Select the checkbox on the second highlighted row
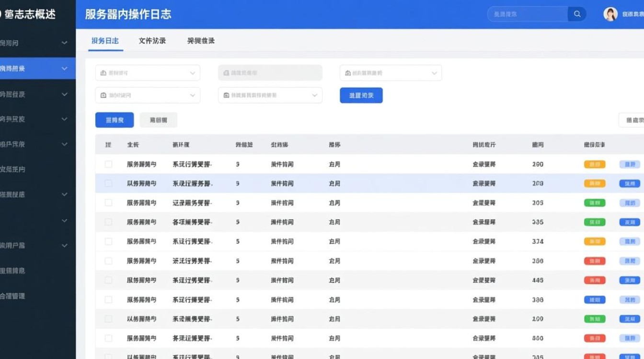 [x=108, y=183]
